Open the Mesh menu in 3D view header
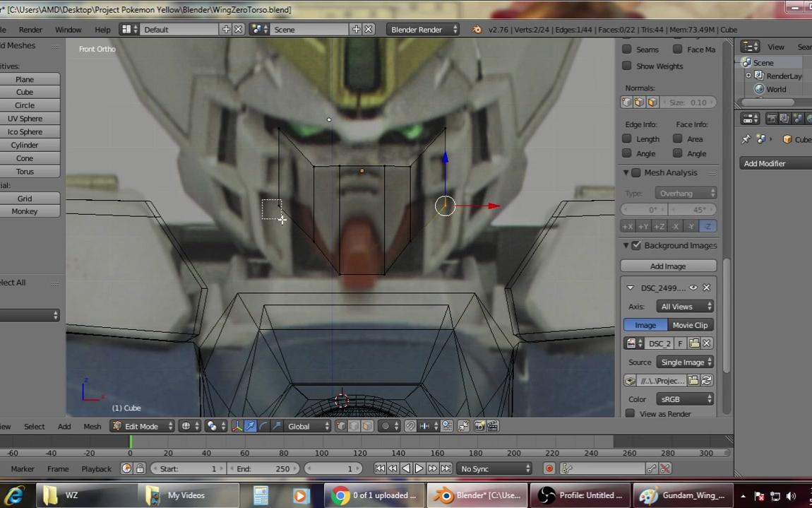This screenshot has width=812, height=508. click(92, 425)
